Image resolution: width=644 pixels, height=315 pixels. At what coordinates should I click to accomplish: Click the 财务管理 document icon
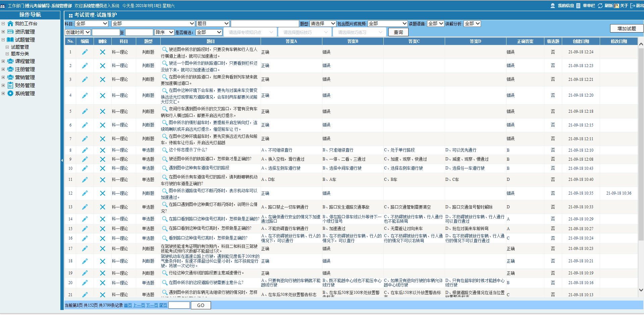(10, 85)
